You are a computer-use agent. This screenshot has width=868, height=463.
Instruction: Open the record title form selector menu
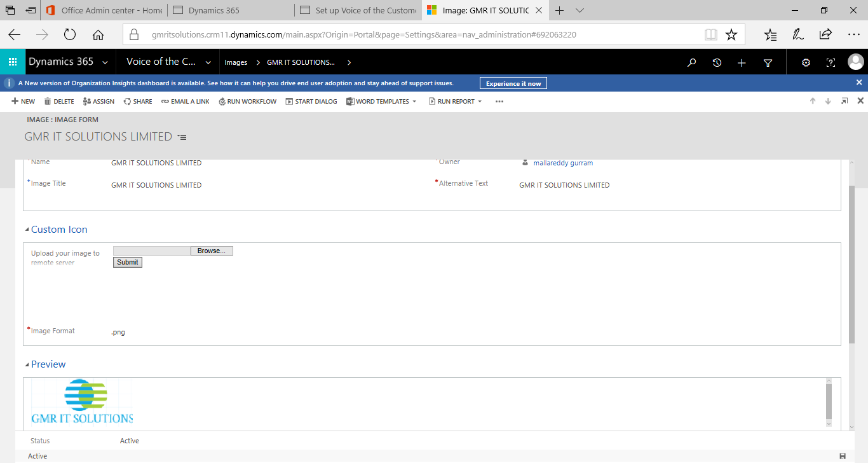coord(182,137)
